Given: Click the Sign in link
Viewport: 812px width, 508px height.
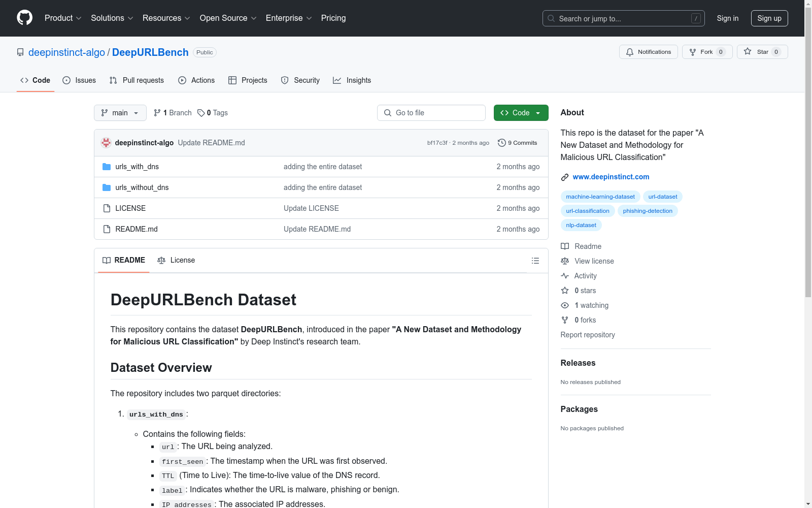Looking at the screenshot, I should point(728,18).
